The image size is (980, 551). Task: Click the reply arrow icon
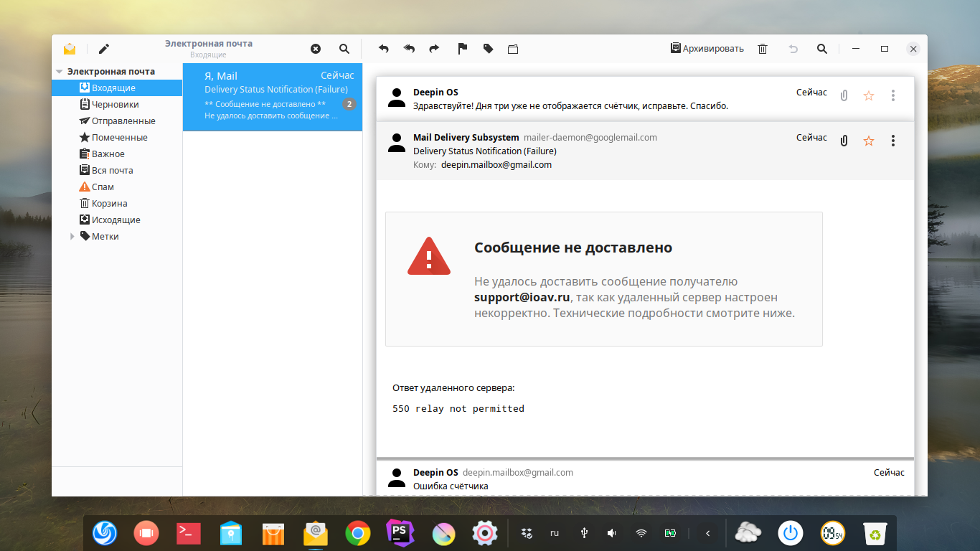coord(384,49)
